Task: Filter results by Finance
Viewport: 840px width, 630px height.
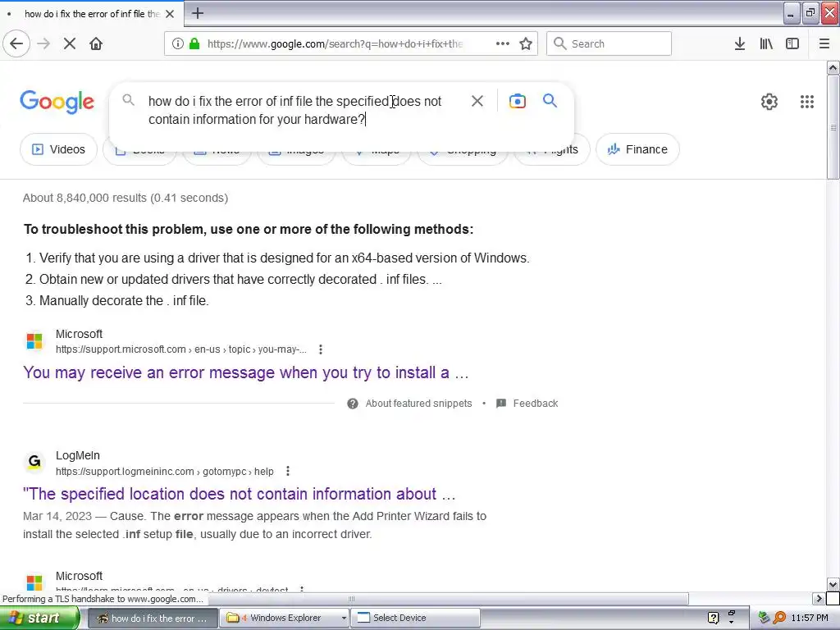Action: [x=637, y=149]
